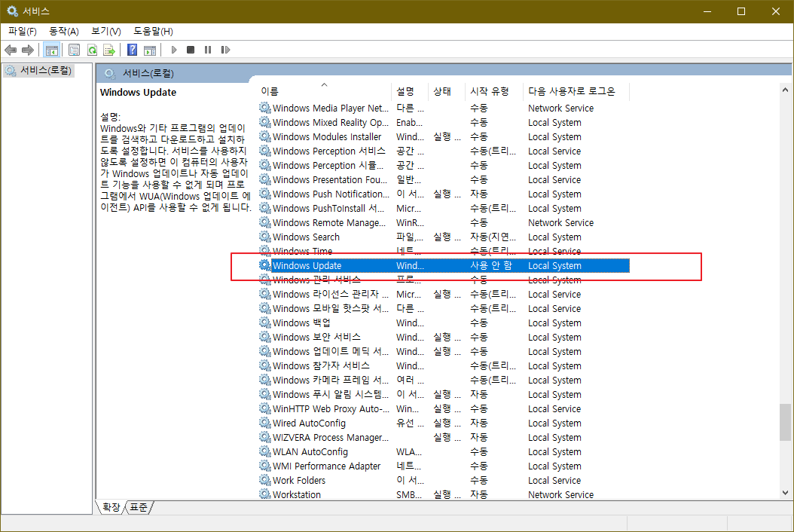This screenshot has height=532, width=794.
Task: Sort by the 설명 column header
Action: click(410, 91)
